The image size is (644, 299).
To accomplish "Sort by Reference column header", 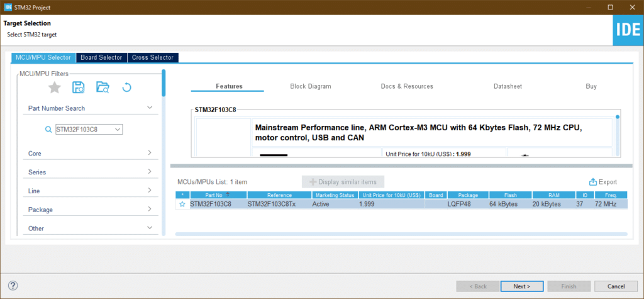I will (x=279, y=195).
